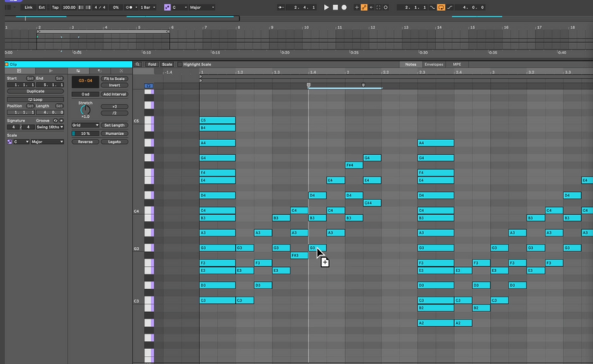
Task: Enable the Highlight Scale checkbox
Action: (180, 64)
